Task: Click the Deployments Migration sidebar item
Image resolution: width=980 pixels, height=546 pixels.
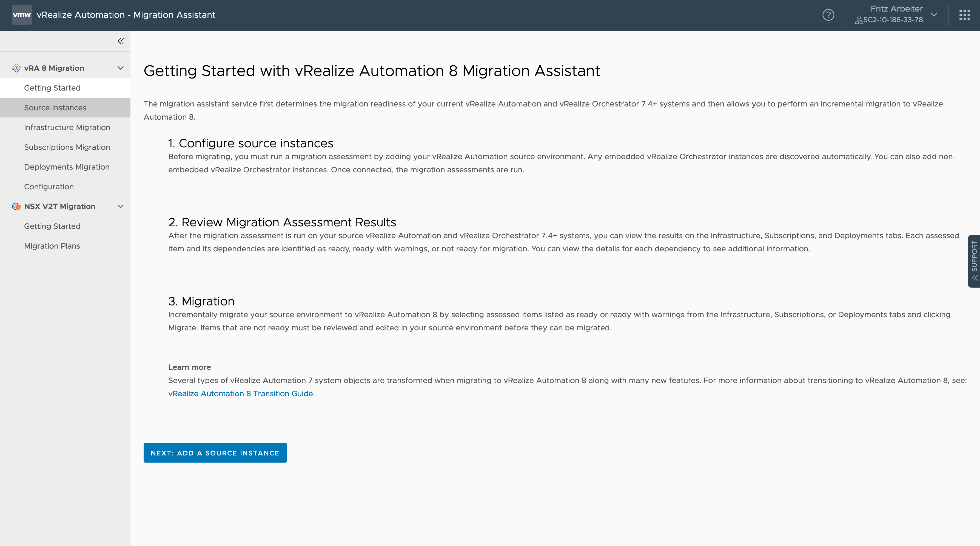Action: pyautogui.click(x=66, y=167)
